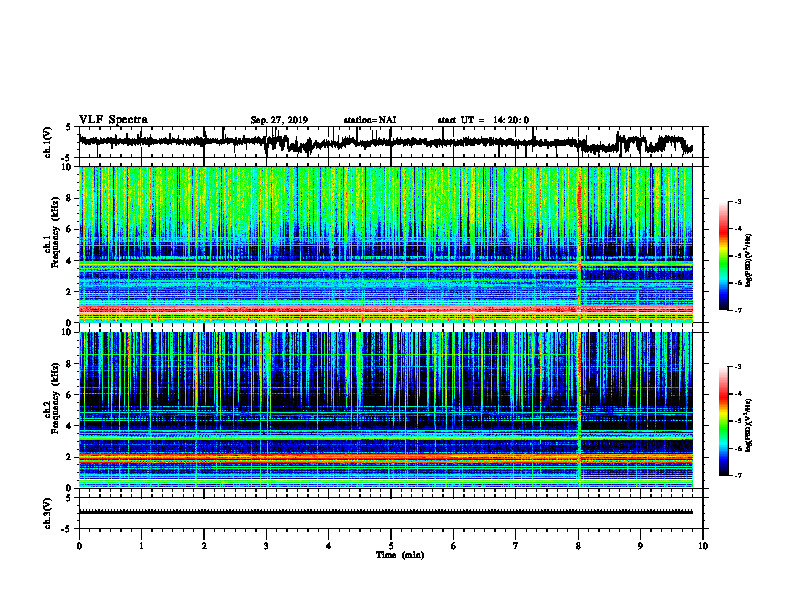This screenshot has width=792, height=612.
Task: Click the ch.2 color scale bar
Action: point(723,421)
